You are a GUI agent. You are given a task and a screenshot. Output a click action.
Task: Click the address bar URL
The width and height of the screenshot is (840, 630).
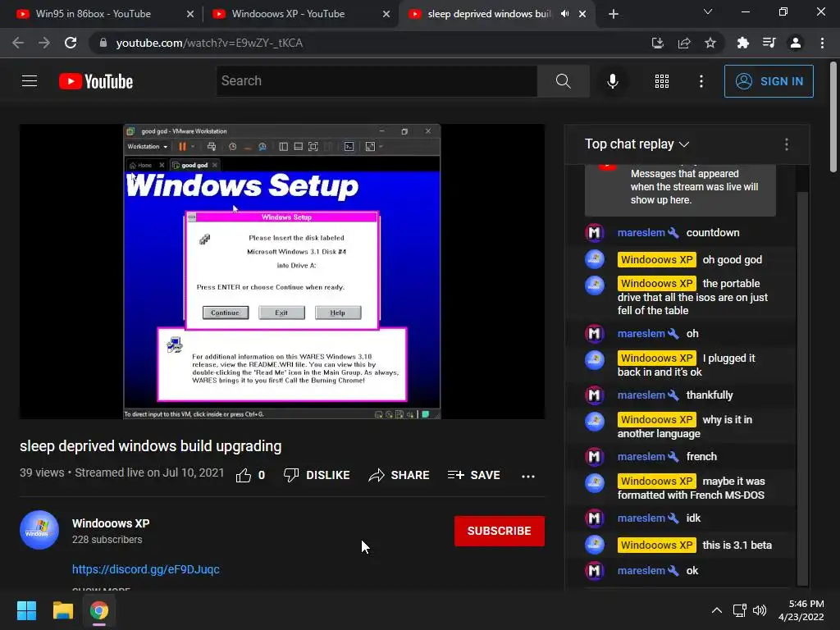pos(209,43)
